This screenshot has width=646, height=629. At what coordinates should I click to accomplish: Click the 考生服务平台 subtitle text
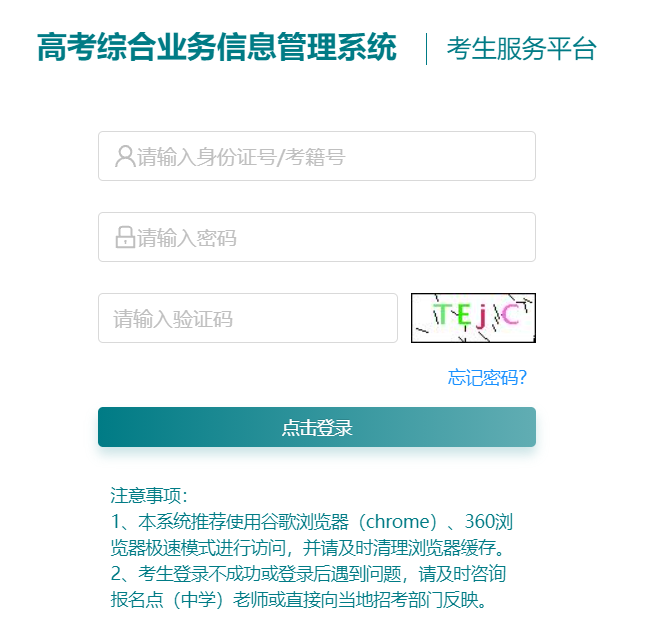point(522,48)
